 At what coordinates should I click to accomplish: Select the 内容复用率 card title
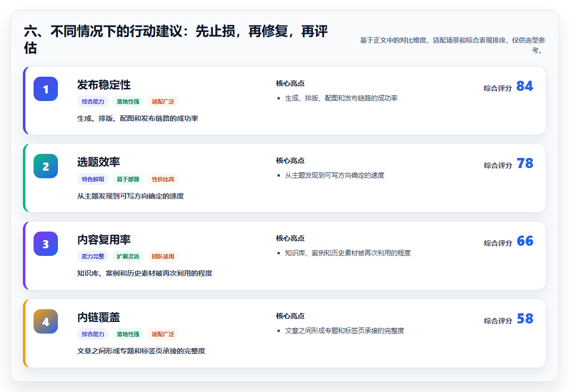(x=104, y=240)
